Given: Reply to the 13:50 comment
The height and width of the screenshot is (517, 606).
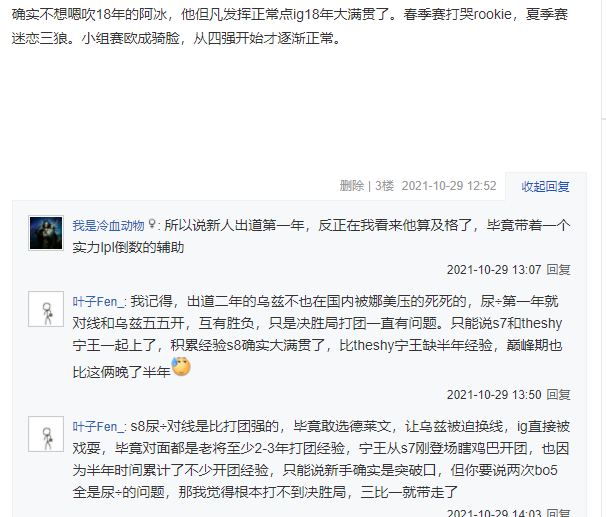Looking at the screenshot, I should (558, 395).
